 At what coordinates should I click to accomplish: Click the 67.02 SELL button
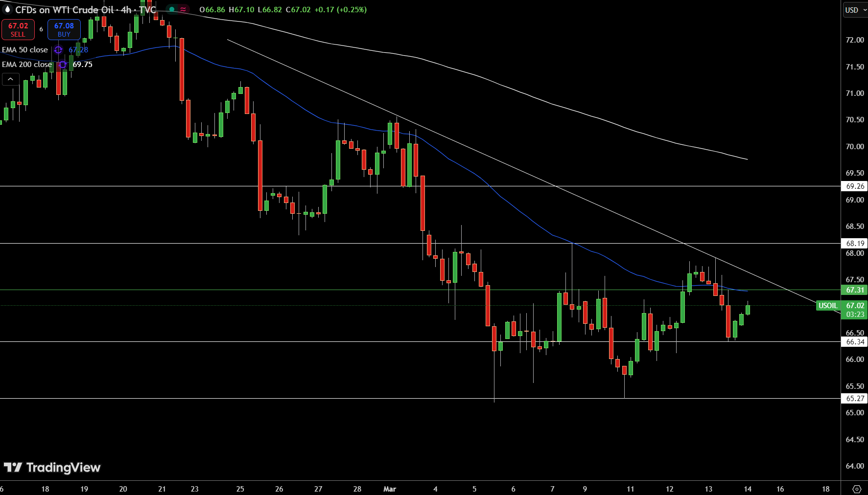[18, 30]
